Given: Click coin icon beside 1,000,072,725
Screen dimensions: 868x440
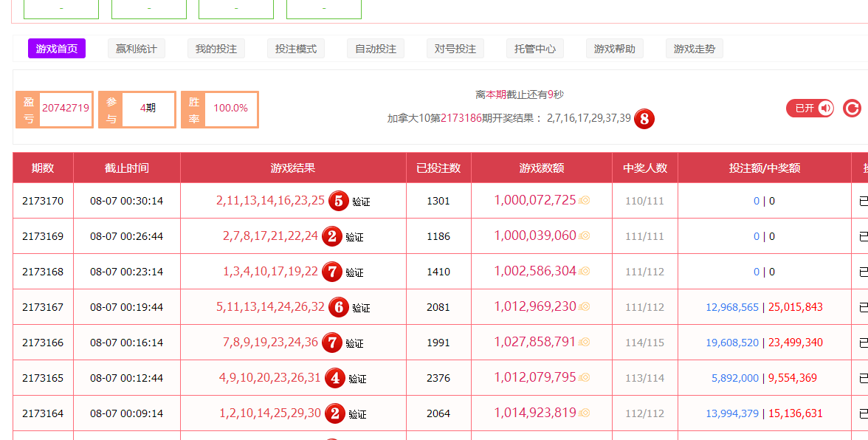Looking at the screenshot, I should point(585,200).
